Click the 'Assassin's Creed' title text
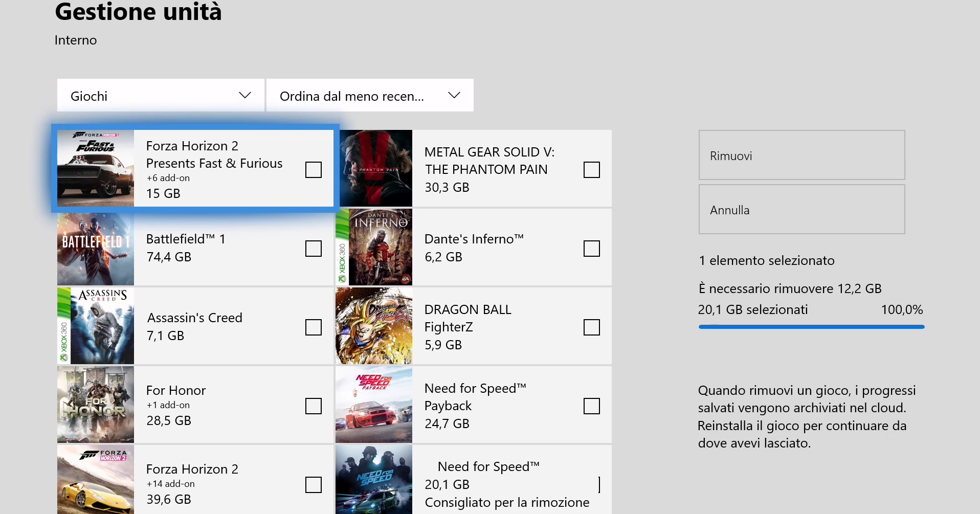Viewport: 980px width, 514px height. point(195,318)
